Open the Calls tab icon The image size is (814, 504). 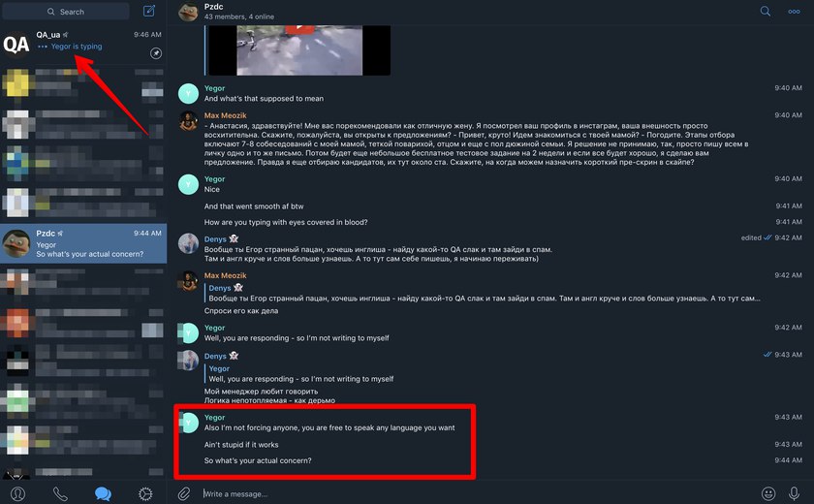point(60,493)
